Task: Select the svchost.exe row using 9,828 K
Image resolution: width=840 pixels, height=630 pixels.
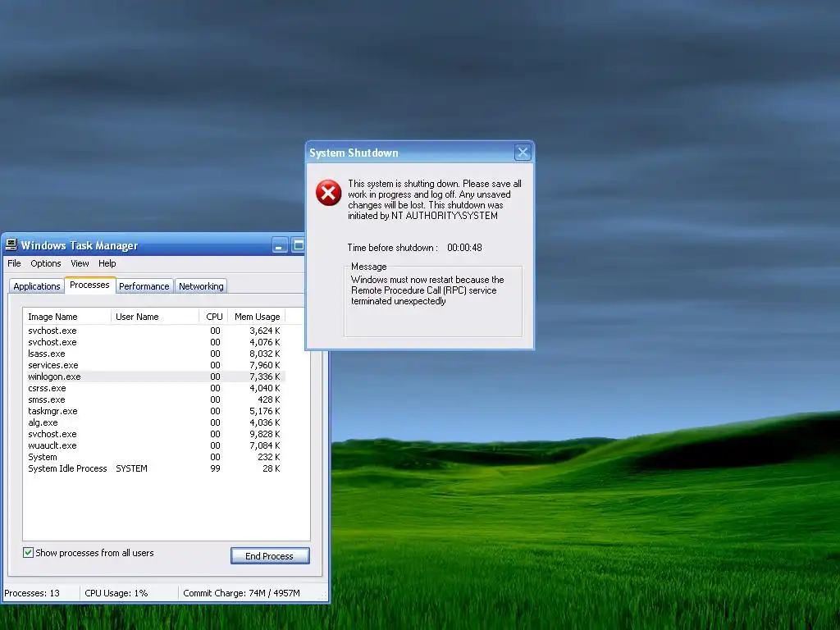Action: coord(154,434)
